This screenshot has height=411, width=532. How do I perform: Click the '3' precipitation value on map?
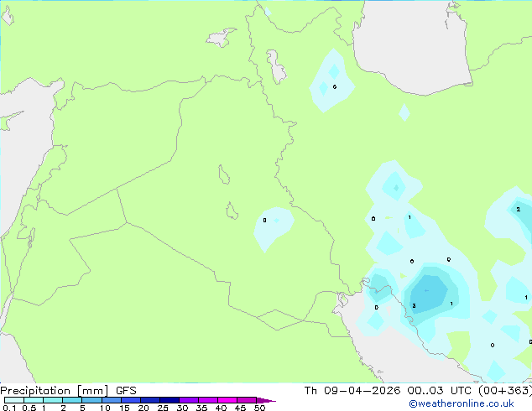click(414, 306)
